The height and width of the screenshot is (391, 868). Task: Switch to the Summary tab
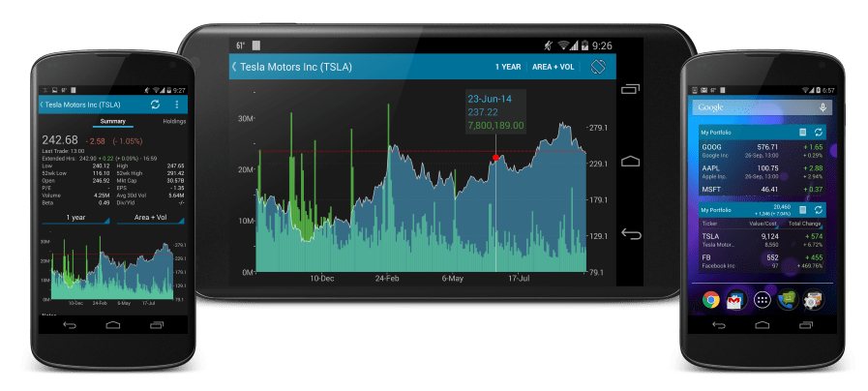pos(113,121)
